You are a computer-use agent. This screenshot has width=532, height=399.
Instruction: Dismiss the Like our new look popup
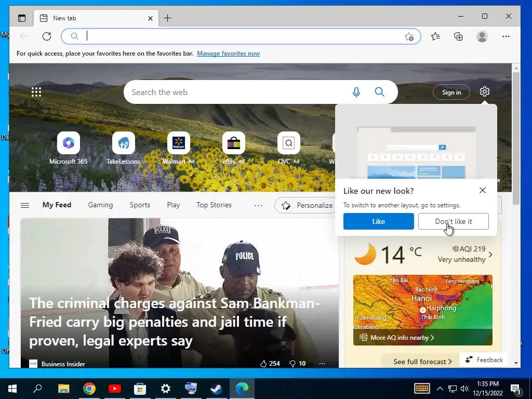tap(483, 190)
